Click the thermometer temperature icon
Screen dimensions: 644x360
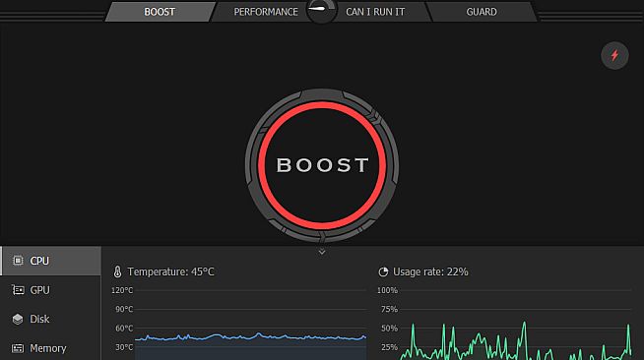[x=117, y=271]
